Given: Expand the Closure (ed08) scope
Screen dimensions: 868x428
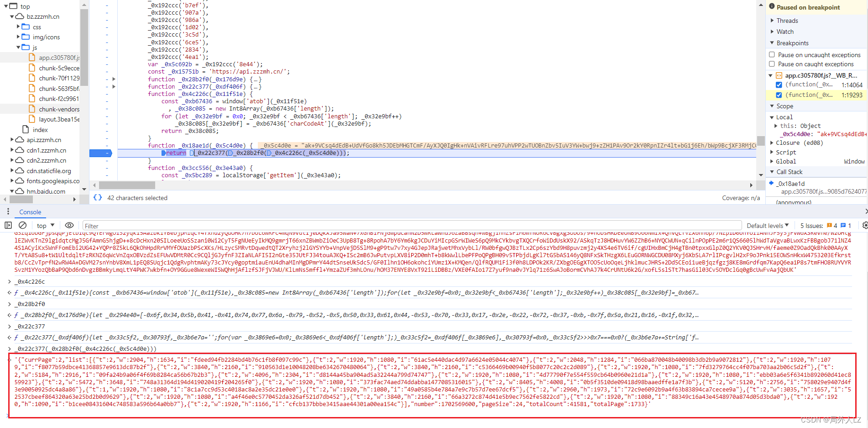Looking at the screenshot, I should tap(772, 143).
